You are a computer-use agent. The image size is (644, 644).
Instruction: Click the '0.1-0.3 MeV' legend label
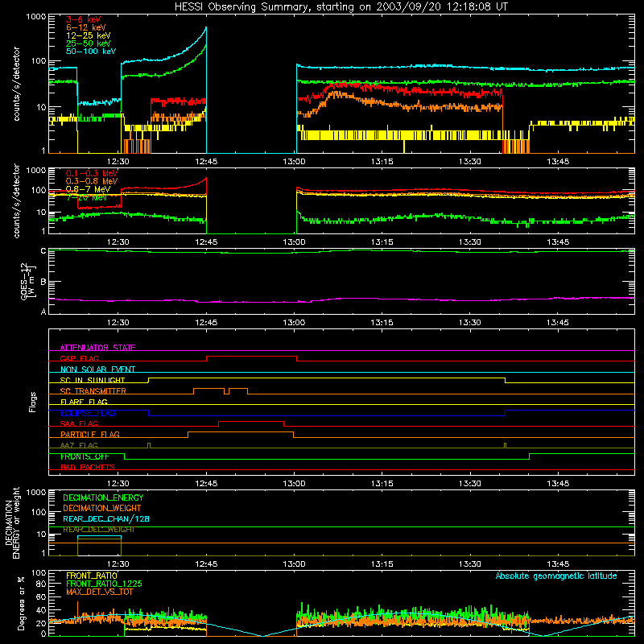click(x=92, y=173)
